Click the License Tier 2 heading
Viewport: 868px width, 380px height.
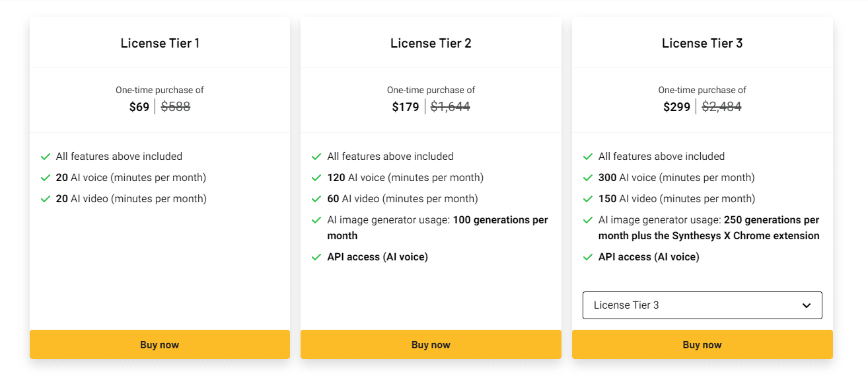pos(431,44)
